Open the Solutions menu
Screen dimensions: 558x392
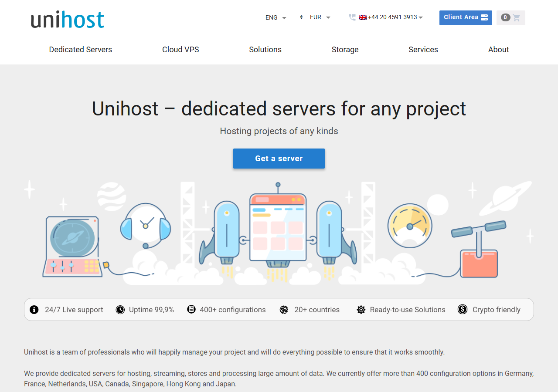coord(265,50)
